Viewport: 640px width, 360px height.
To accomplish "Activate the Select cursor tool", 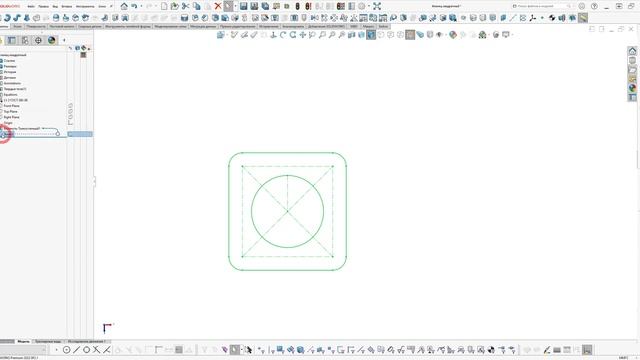I will coord(228,6).
